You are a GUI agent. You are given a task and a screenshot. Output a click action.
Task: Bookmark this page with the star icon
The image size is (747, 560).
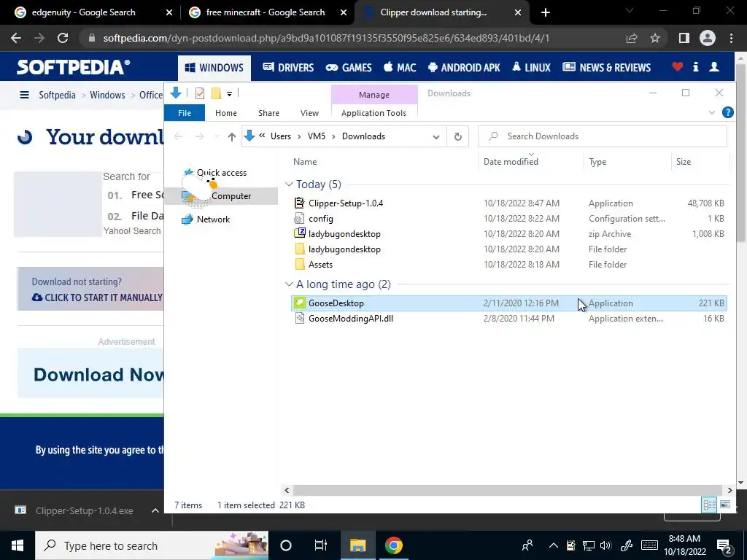click(x=655, y=38)
